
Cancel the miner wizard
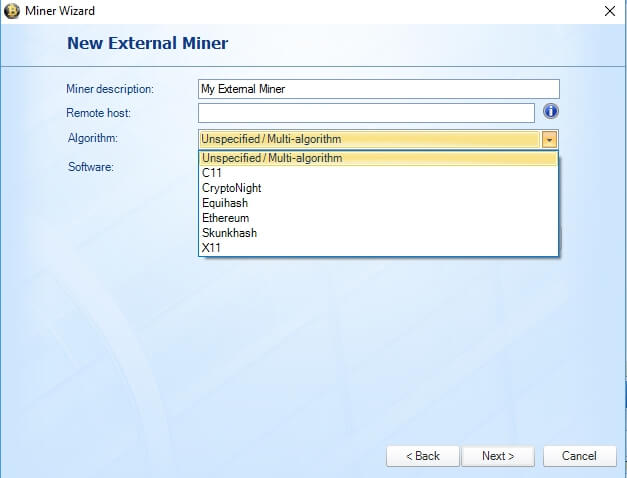click(x=579, y=456)
